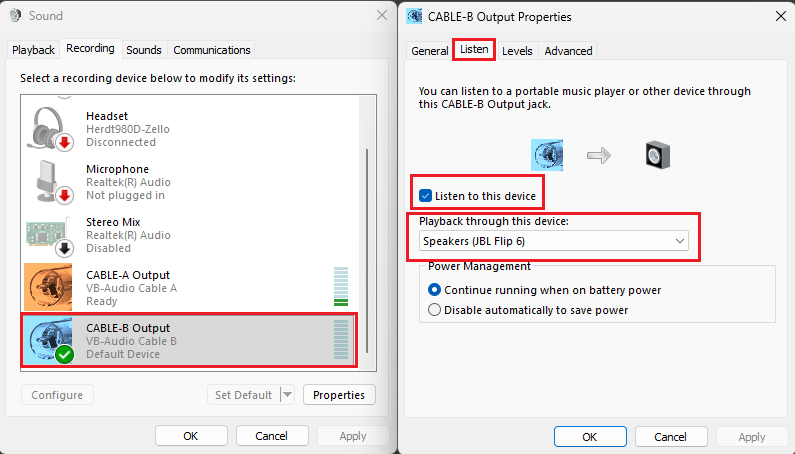Switch to the Playback tab
The width and height of the screenshot is (795, 454).
tap(34, 50)
